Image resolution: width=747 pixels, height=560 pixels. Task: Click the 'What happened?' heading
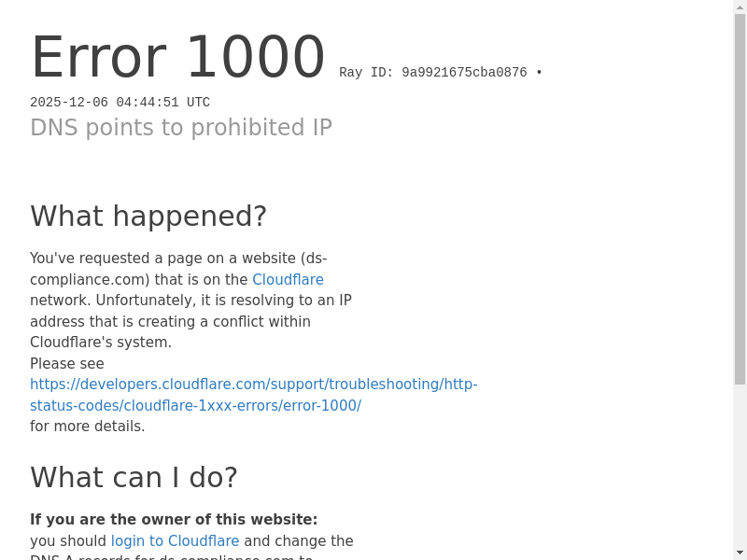(x=148, y=216)
